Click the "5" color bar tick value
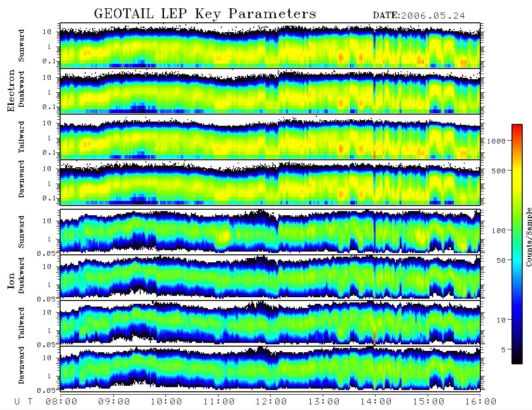 tap(504, 349)
